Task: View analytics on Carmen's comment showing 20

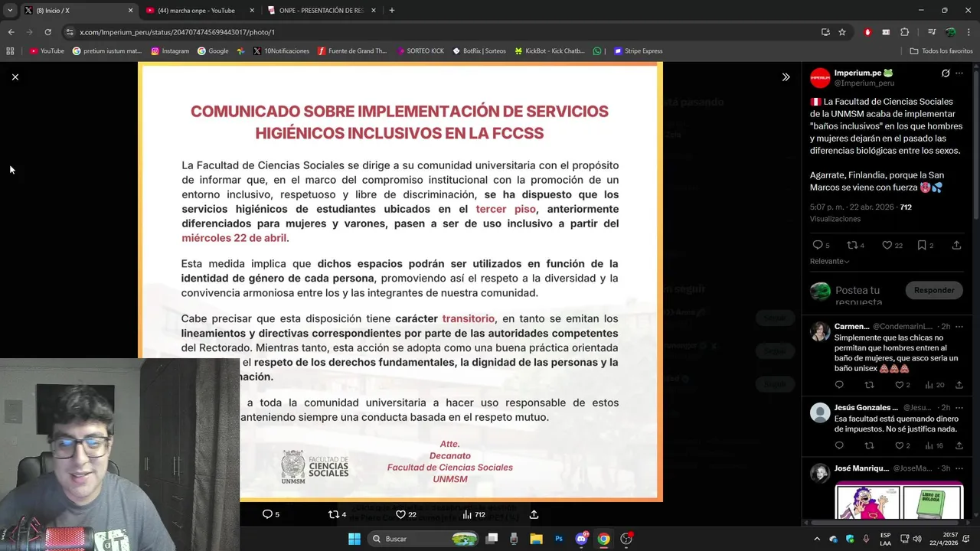Action: pos(935,385)
